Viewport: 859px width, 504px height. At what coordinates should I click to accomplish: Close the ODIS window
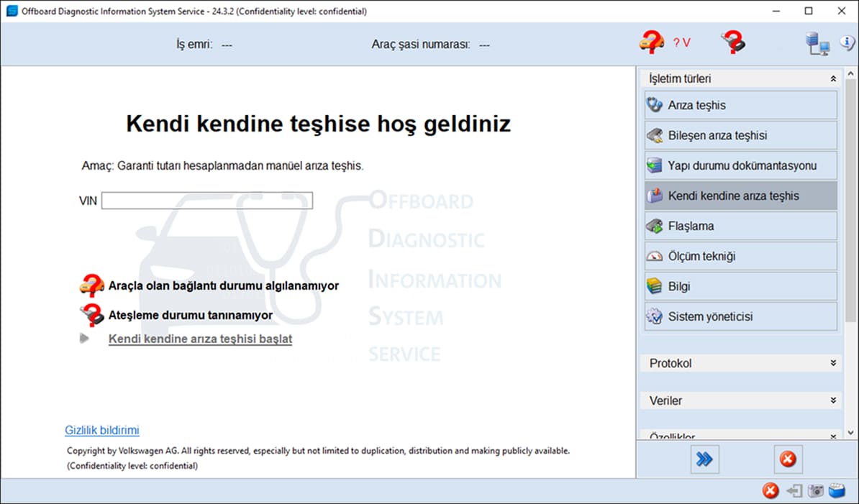coord(842,11)
